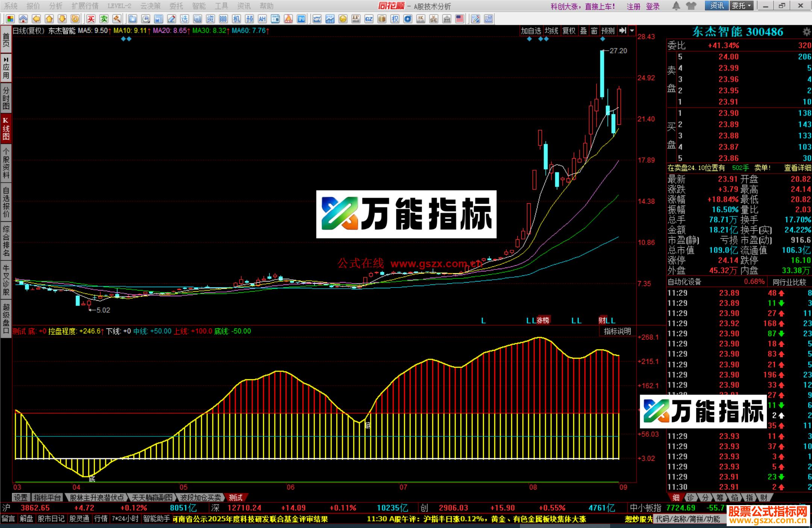Open the US market flag icon

pos(460,19)
